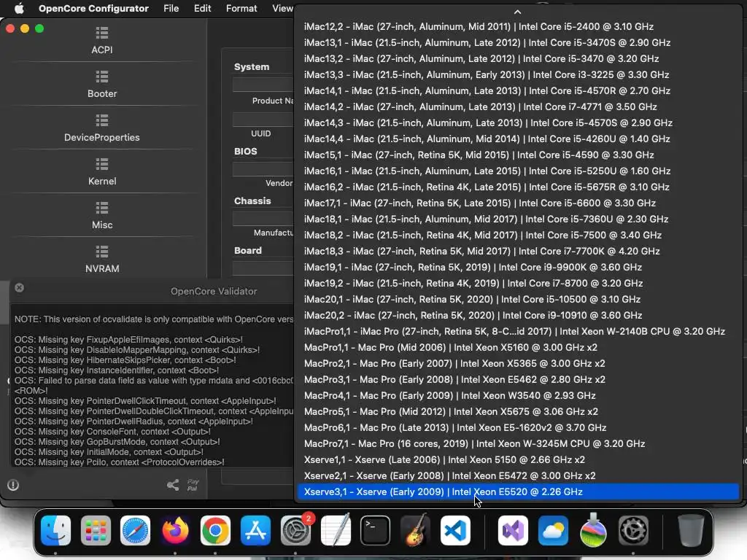This screenshot has height=560, width=747.
Task: Choose iMac13,1 21.5-inch Late 2012
Action: click(x=518, y=43)
